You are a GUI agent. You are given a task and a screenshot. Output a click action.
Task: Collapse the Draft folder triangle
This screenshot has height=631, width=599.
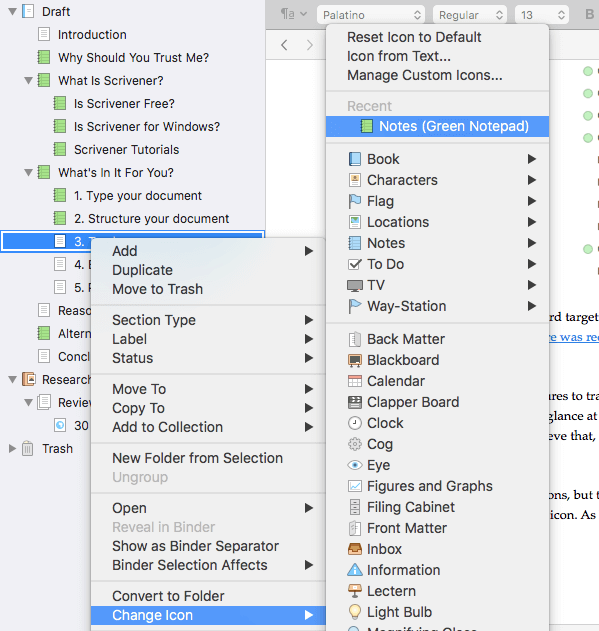click(12, 11)
